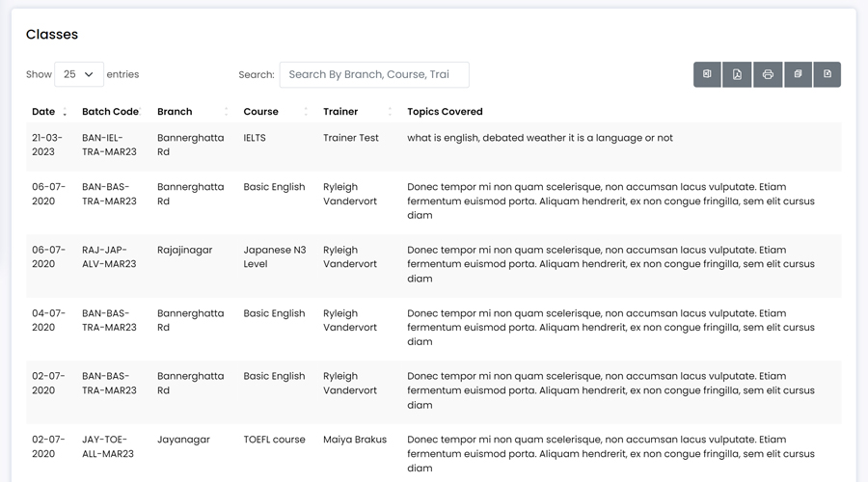Screen dimensions: 868x482
Task: Click the Course column header
Action: pos(260,112)
